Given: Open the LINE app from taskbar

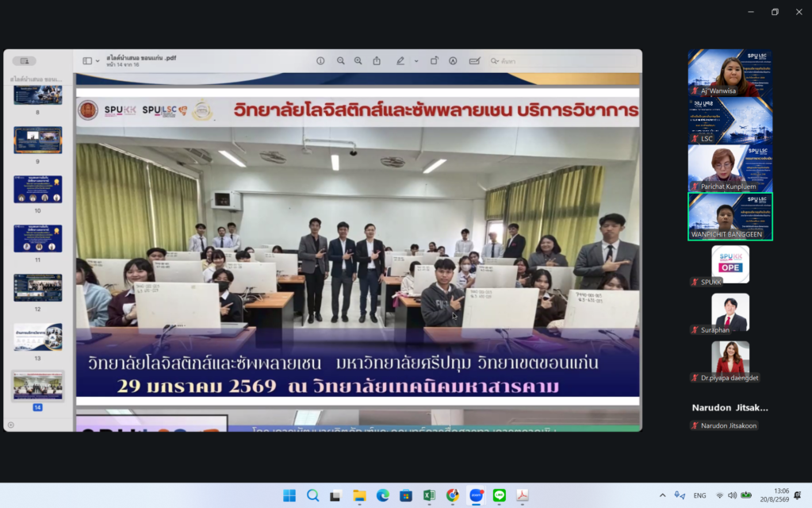Looking at the screenshot, I should [500, 495].
